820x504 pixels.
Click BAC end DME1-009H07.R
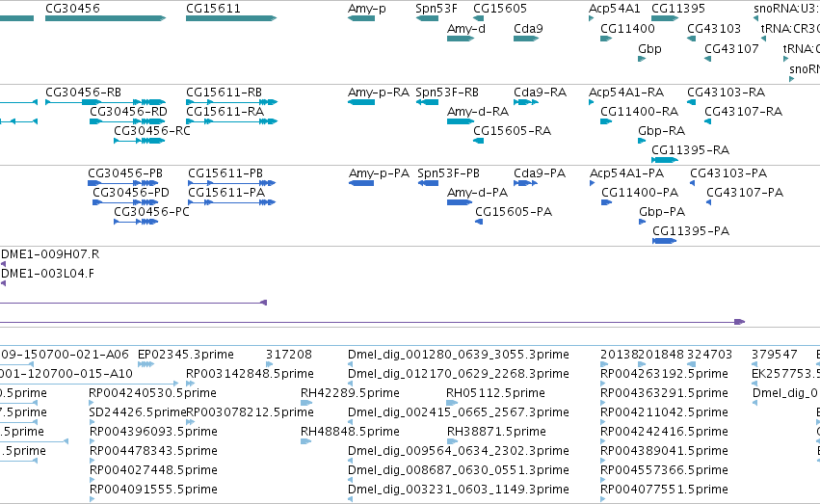(50, 254)
